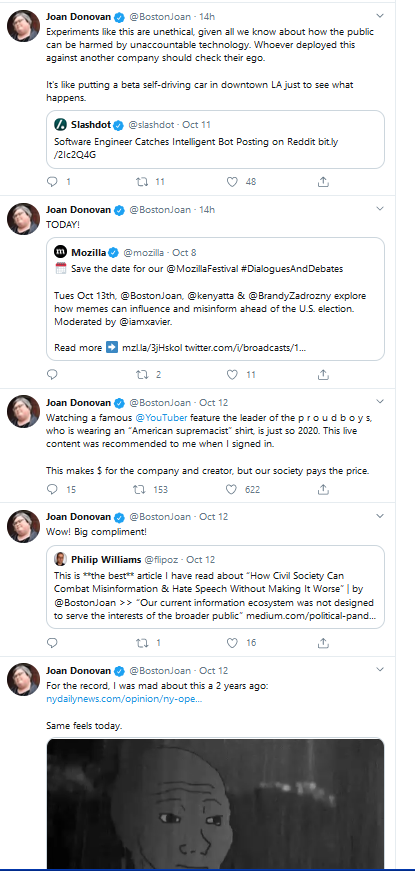The height and width of the screenshot is (871, 415).
Task: Open the first tweet's chevron menu
Action: click(x=380, y=16)
